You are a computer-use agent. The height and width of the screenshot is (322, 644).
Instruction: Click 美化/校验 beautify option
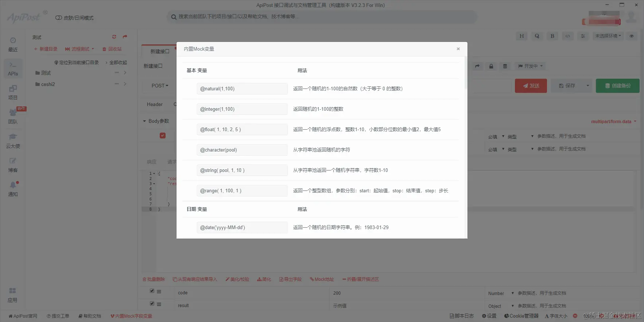click(237, 279)
